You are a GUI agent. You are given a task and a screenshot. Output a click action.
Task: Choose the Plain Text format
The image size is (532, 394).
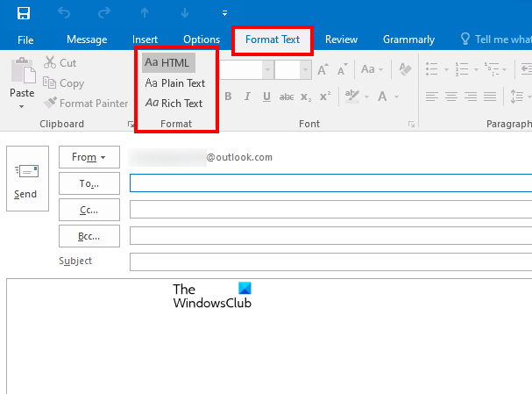(x=175, y=83)
